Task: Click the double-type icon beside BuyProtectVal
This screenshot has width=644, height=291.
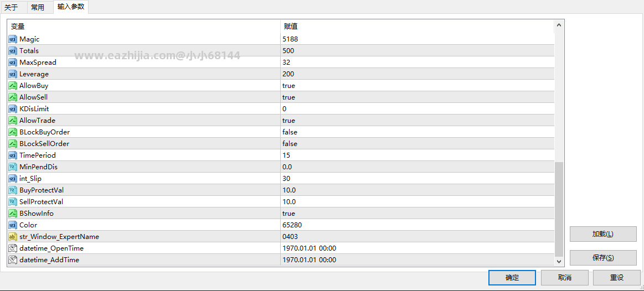Action: click(x=13, y=190)
